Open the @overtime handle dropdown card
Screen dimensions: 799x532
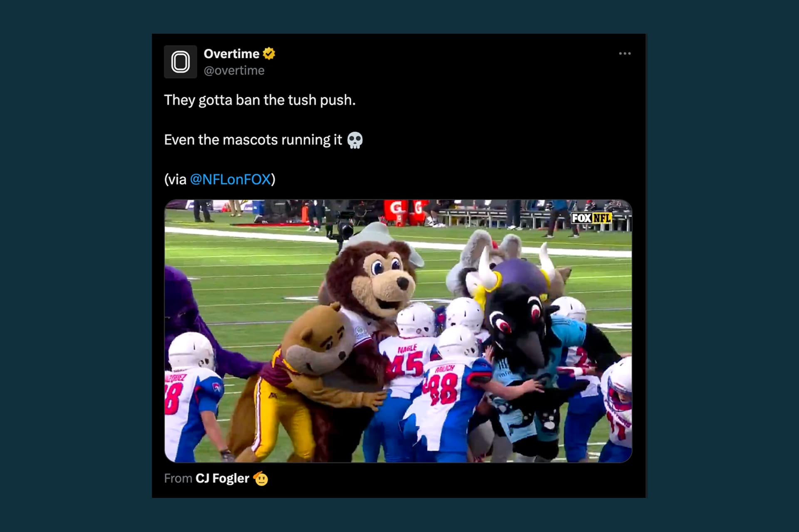tap(233, 71)
